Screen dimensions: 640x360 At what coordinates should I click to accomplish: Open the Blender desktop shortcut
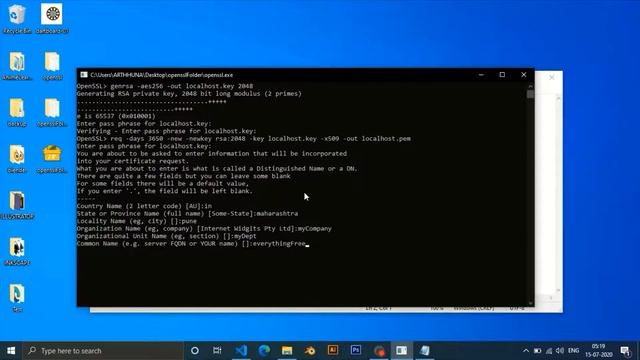coord(17,158)
